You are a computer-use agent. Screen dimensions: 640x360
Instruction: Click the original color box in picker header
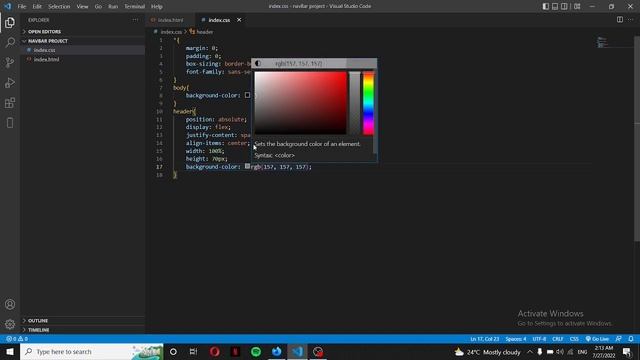[362, 63]
